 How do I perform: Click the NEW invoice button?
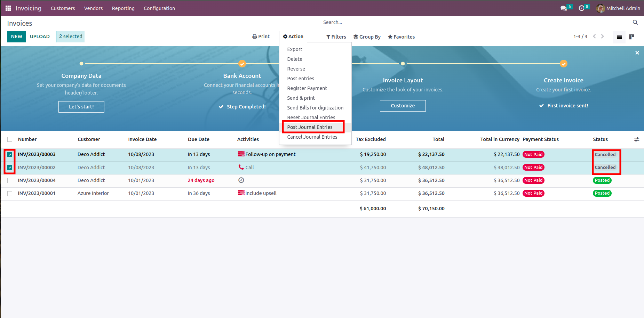(17, 36)
